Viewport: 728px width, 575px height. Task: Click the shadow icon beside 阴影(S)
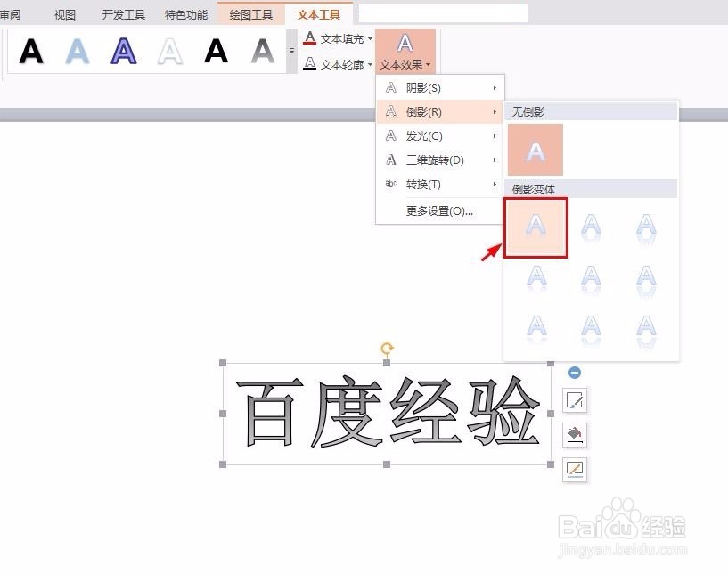391,87
